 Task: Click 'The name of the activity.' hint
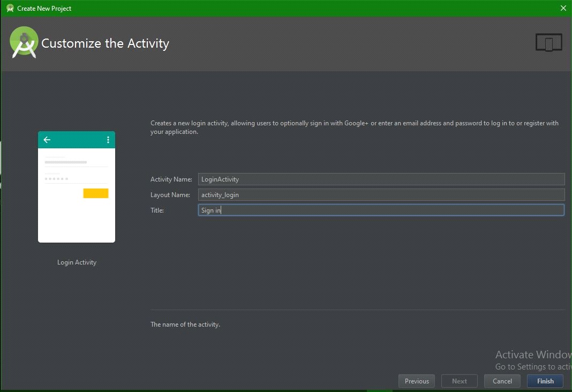point(185,324)
